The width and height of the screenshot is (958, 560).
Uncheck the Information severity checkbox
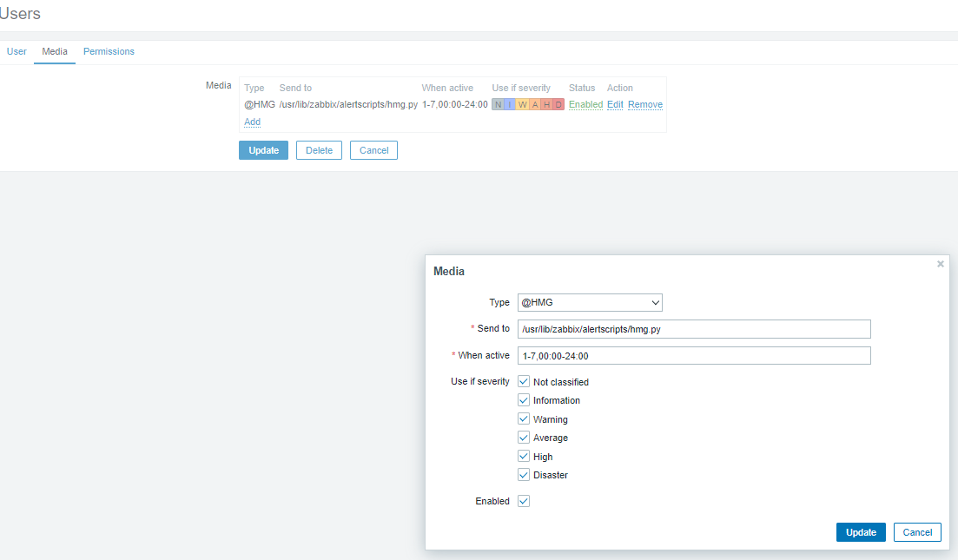(x=524, y=400)
